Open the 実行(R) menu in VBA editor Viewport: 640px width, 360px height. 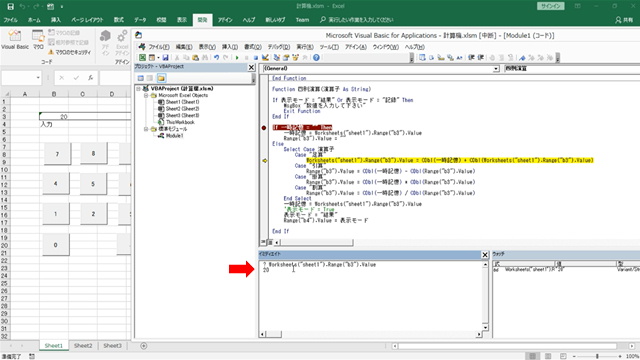(304, 47)
